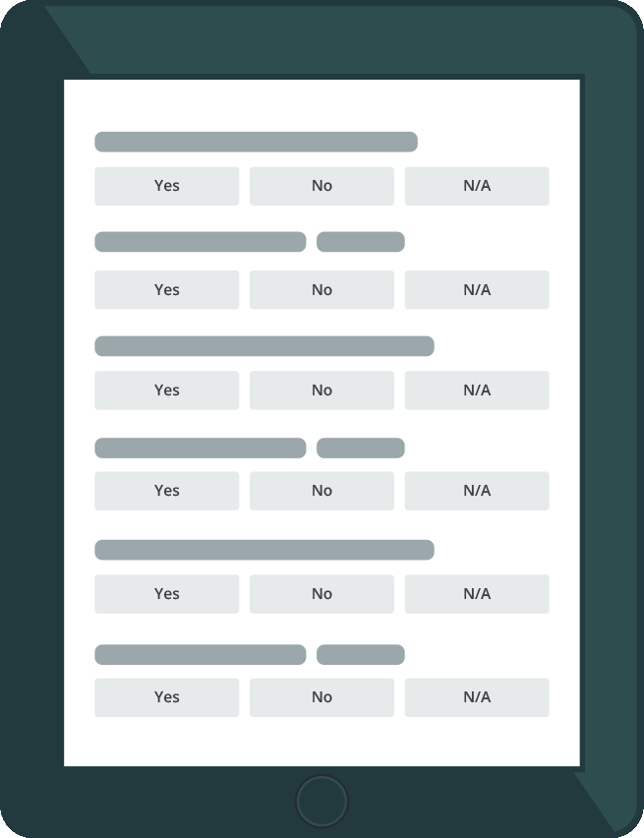Mark N/A for the fourth question
This screenshot has width=644, height=838.
(x=477, y=491)
